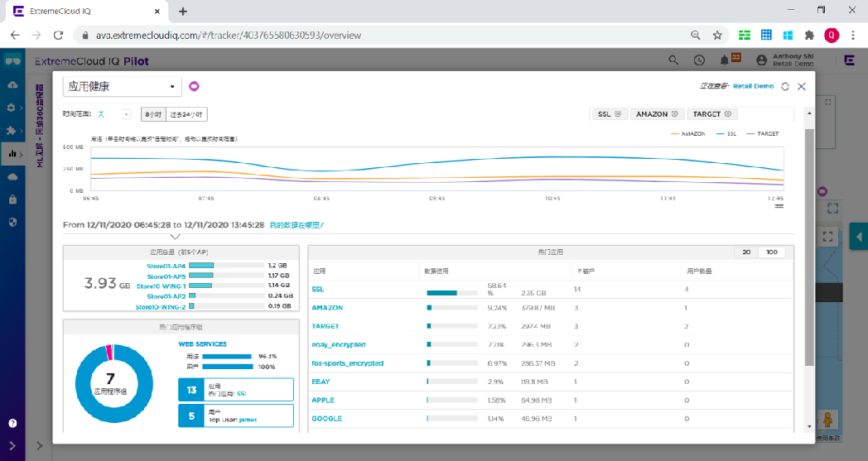Toggle AMAZON series in chart legend
Viewport: 868px width, 461px height.
coord(687,134)
